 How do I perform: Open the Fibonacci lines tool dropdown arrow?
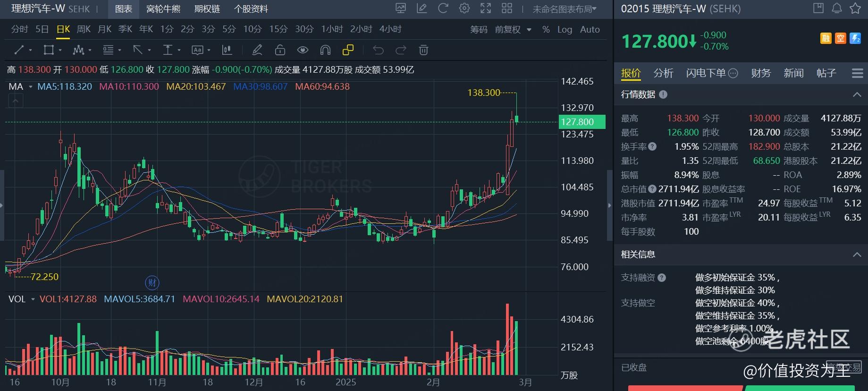pos(120,50)
